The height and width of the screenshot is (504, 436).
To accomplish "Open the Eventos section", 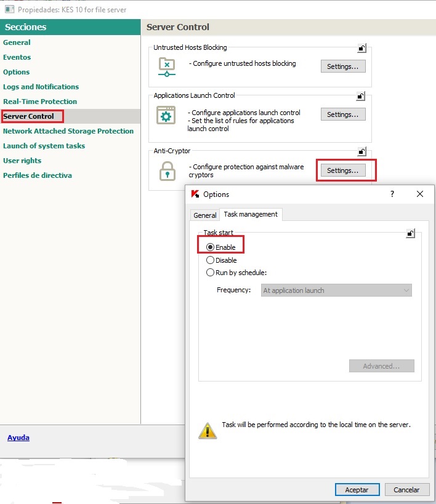I will click(x=17, y=57).
